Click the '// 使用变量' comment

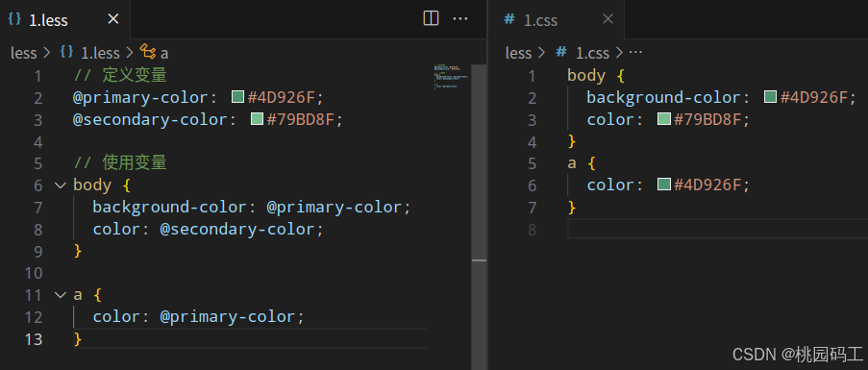120,163
